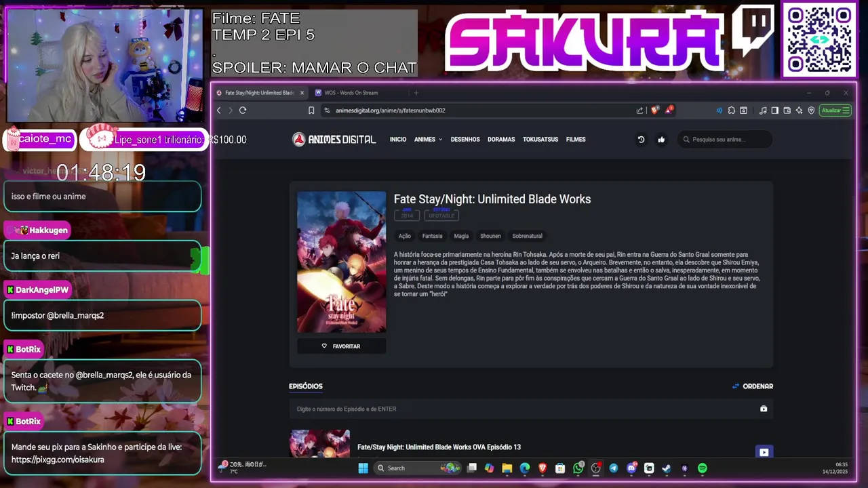Open a new browser tab
The width and height of the screenshot is (868, 488).
click(x=416, y=93)
